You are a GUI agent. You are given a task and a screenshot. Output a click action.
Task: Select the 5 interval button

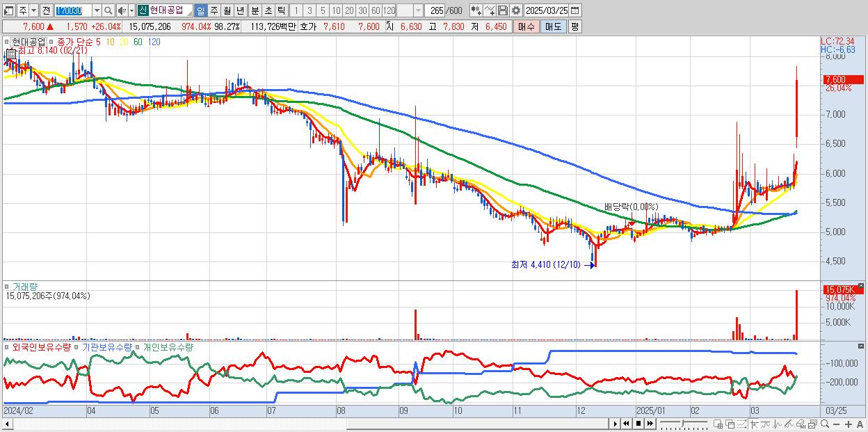click(x=323, y=10)
